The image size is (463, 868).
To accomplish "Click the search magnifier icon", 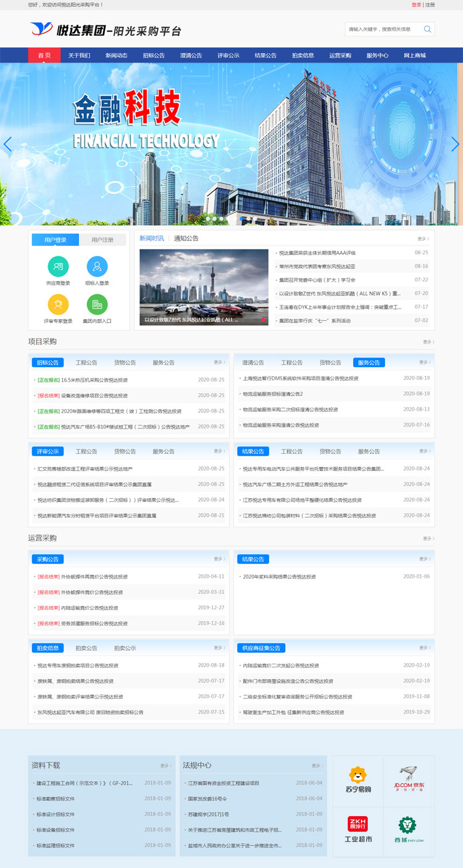I will coord(427,29).
